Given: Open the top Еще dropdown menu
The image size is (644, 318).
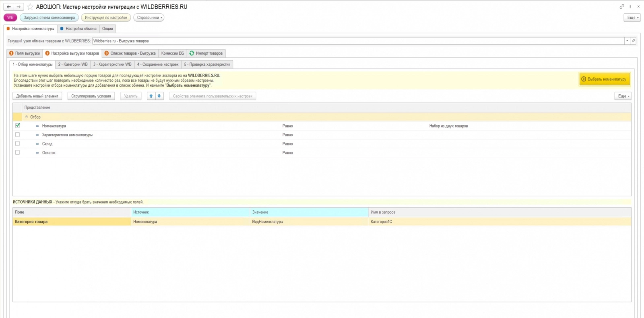Looking at the screenshot, I should [632, 17].
